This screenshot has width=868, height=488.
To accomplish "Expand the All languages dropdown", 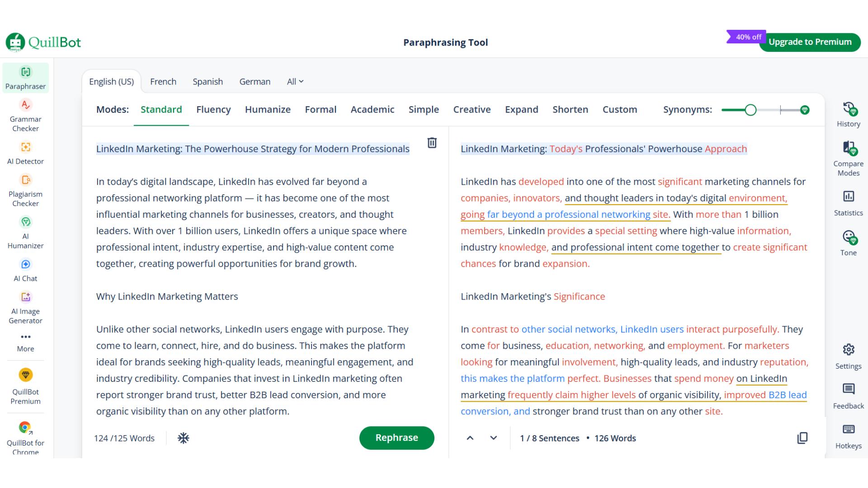I will (295, 82).
